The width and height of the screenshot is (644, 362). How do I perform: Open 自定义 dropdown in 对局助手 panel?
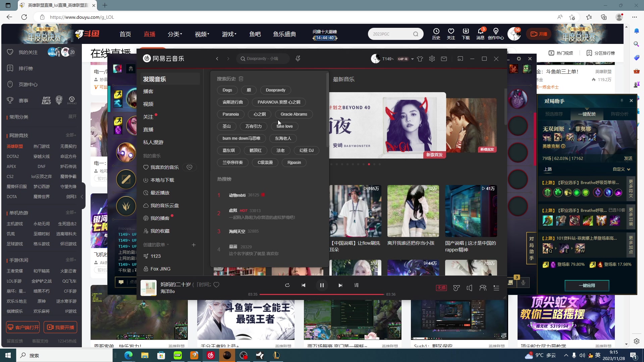622,169
